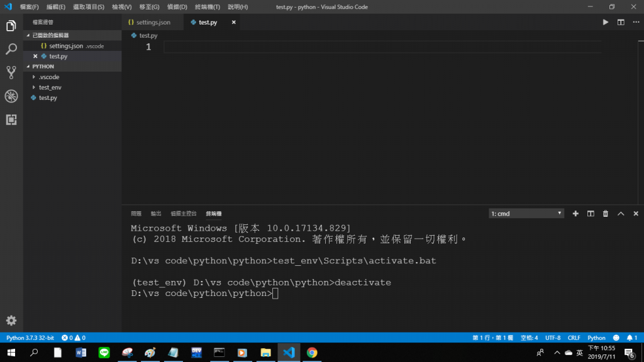
Task: Run Python file with play icon
Action: point(606,22)
